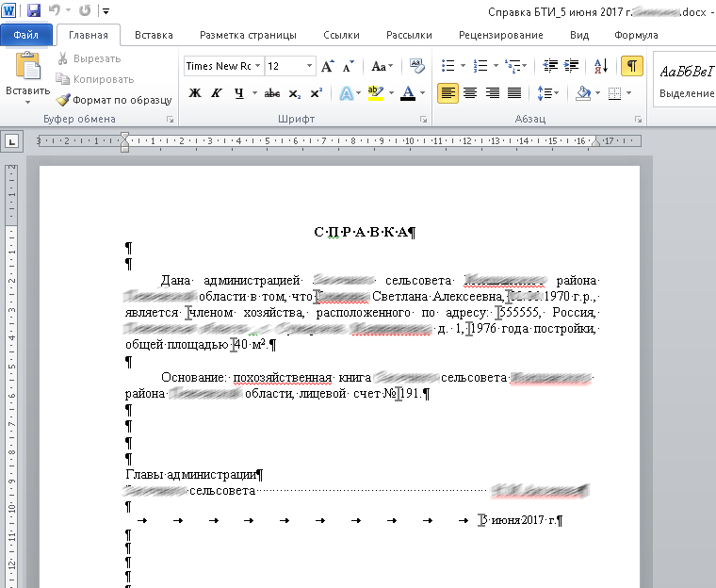Click the right indent ruler marker
Screen dimensions: 716x588
pyautogui.click(x=595, y=142)
